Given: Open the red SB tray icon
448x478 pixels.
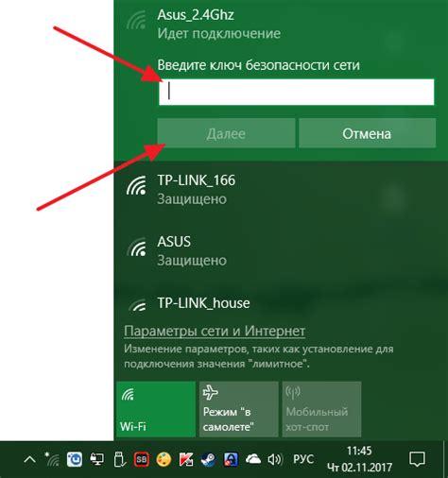Looking at the screenshot, I should [x=142, y=460].
